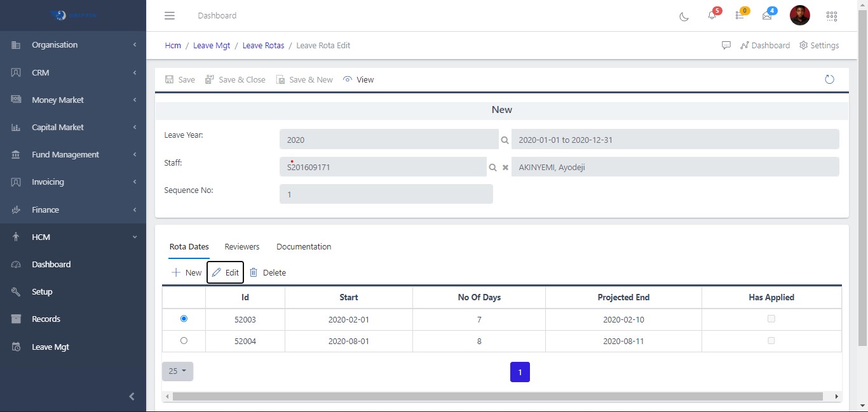Screen dimensions: 868x412
Task: Open the mail envelope icon in header
Action: click(767, 16)
